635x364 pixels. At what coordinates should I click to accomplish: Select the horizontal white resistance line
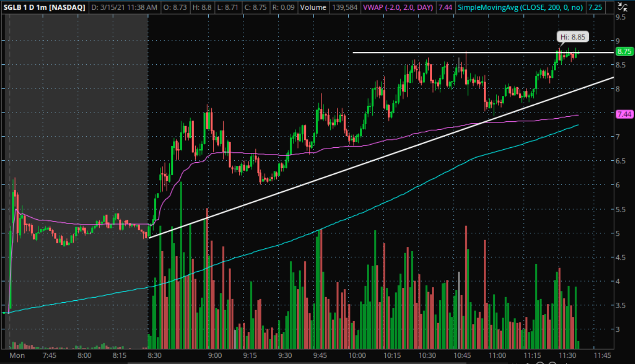[x=483, y=52]
